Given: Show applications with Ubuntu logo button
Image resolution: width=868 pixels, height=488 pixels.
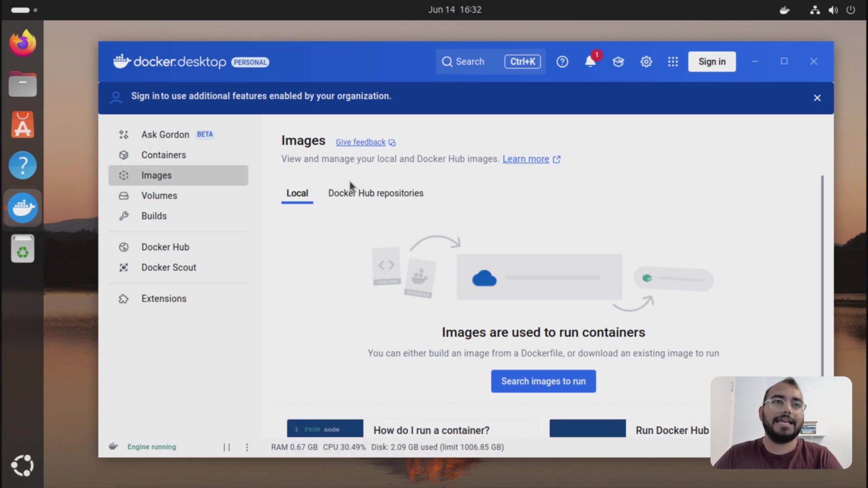Looking at the screenshot, I should (22, 465).
